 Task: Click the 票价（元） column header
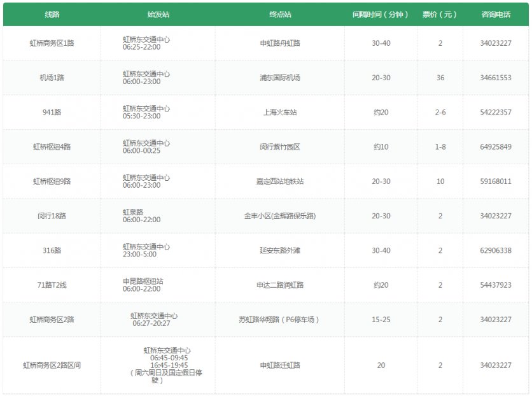[x=440, y=14]
